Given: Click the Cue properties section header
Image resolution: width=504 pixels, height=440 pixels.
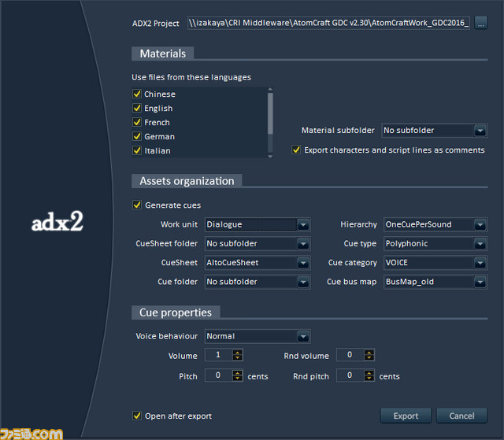Looking at the screenshot, I should click(176, 312).
